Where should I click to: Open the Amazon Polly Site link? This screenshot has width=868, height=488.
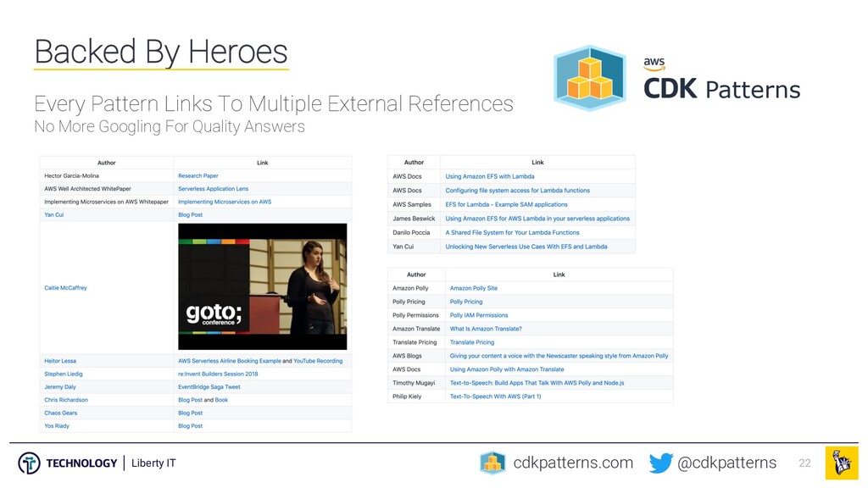coord(474,288)
